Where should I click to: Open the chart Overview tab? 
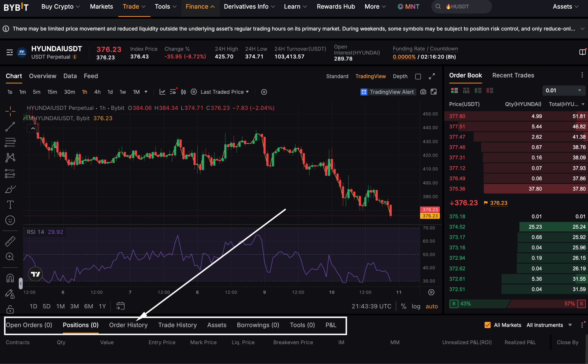[42, 76]
